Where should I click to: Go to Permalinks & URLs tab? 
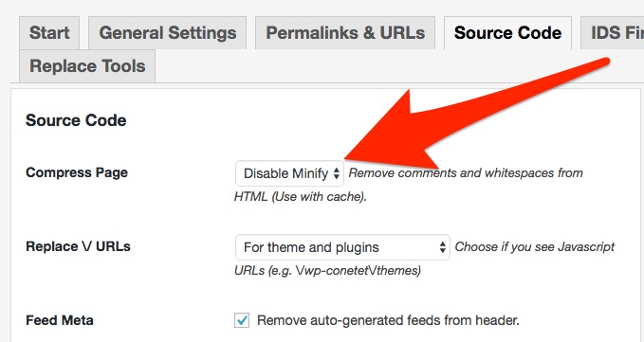[345, 33]
